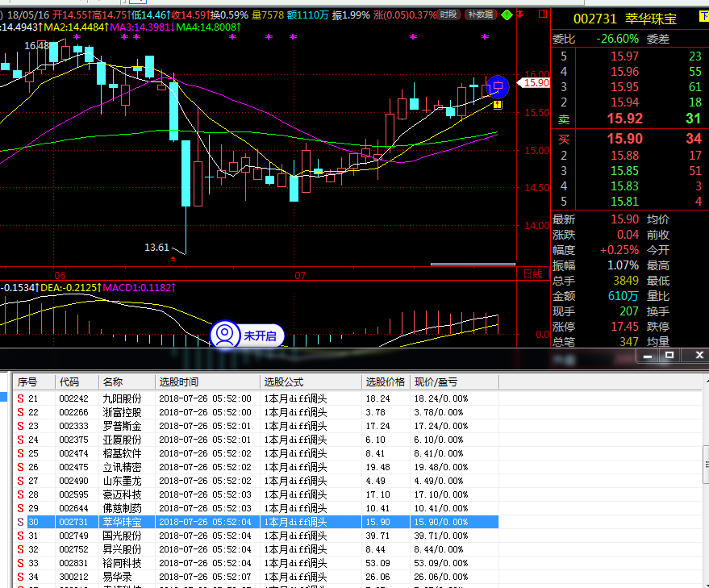This screenshot has width=709, height=588.
Task: Click the user avatar icon on 未开启 badge
Action: pos(225,335)
